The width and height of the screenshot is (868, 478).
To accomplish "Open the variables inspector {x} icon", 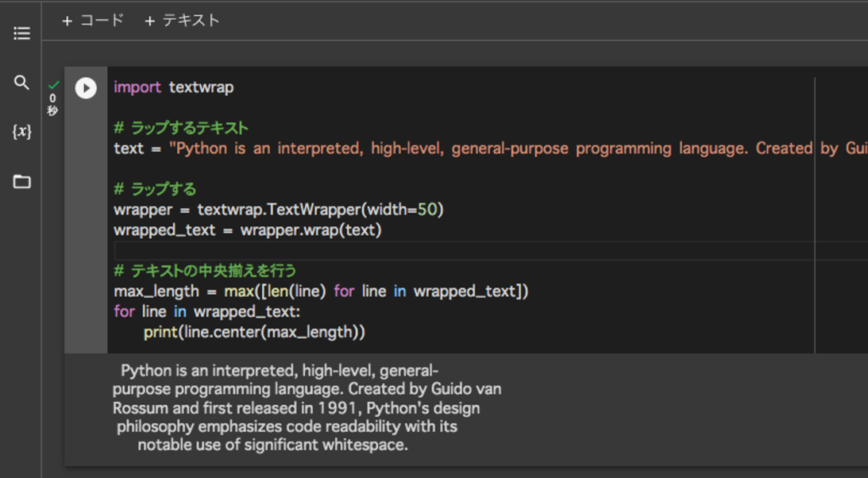I will pos(21,131).
